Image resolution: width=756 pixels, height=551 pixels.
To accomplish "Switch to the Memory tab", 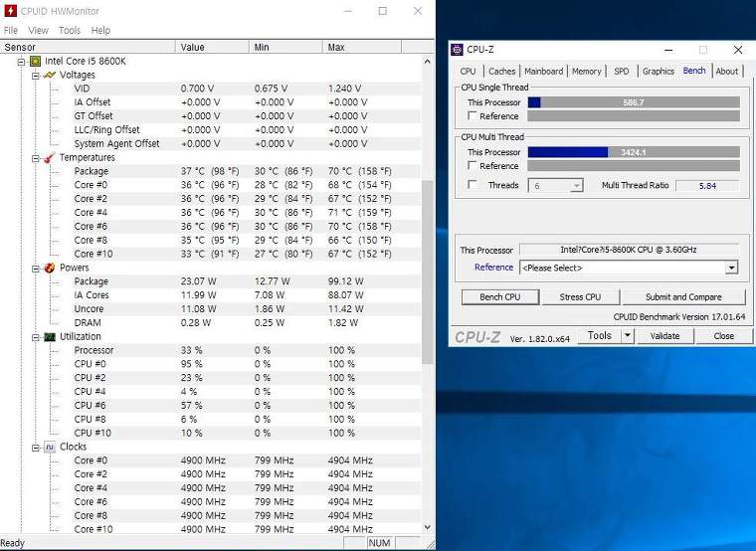I will pyautogui.click(x=586, y=71).
